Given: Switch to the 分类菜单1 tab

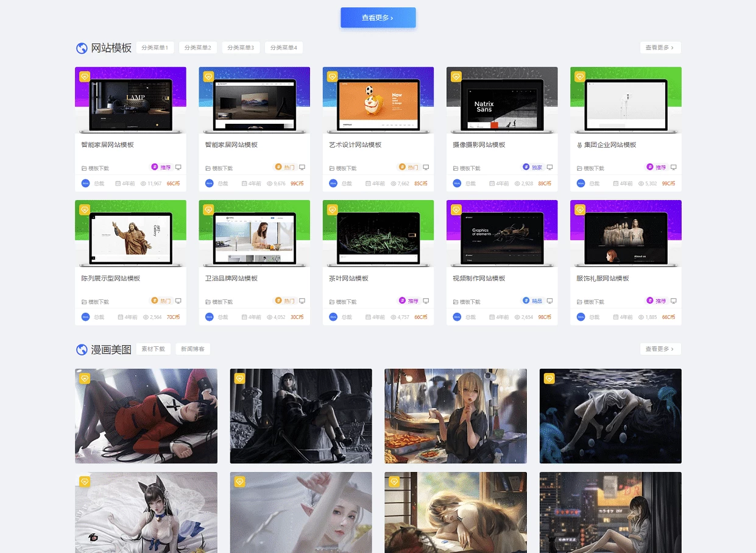Looking at the screenshot, I should pyautogui.click(x=155, y=48).
